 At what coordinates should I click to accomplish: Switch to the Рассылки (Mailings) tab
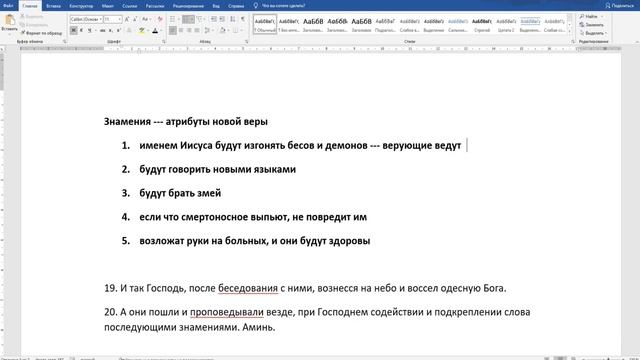point(155,6)
